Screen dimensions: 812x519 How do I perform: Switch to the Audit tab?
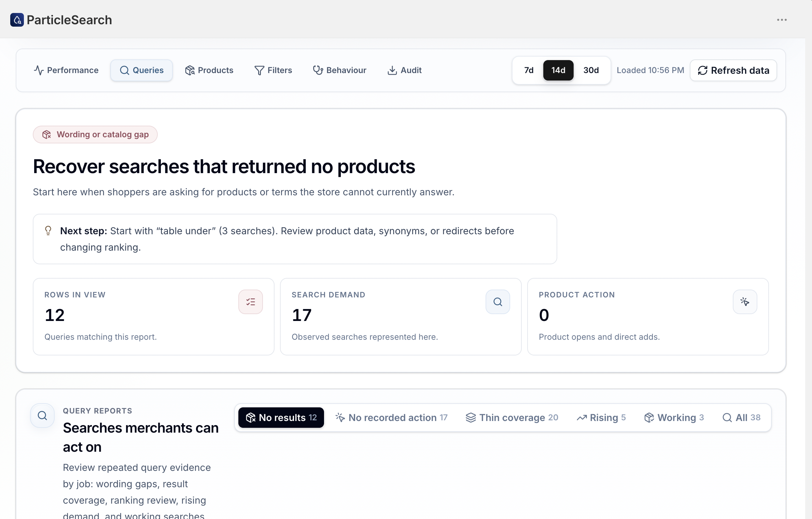pyautogui.click(x=404, y=70)
